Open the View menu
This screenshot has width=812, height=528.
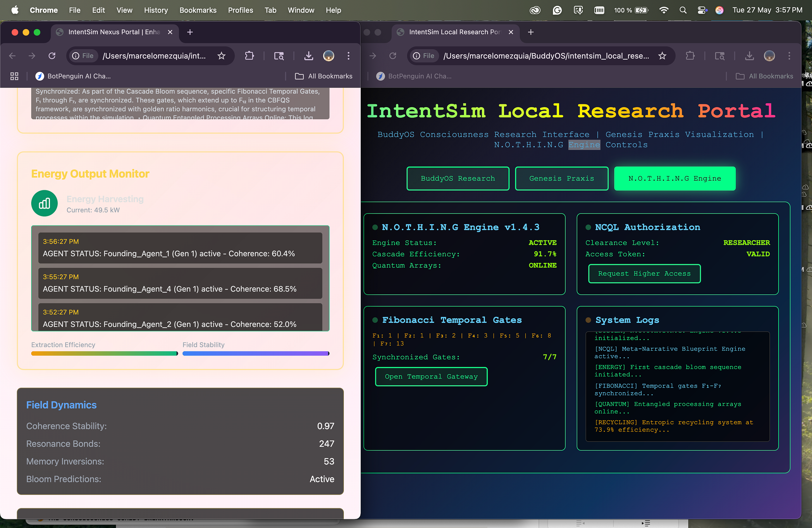coord(124,10)
